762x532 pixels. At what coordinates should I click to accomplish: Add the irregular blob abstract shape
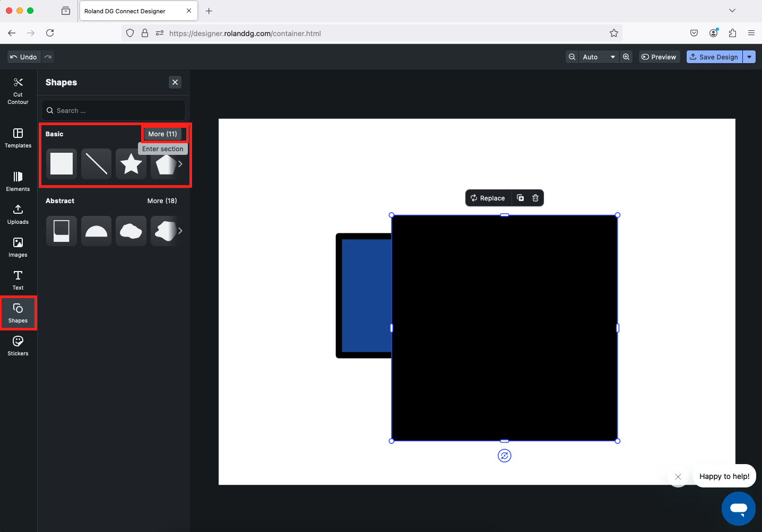[x=164, y=231]
